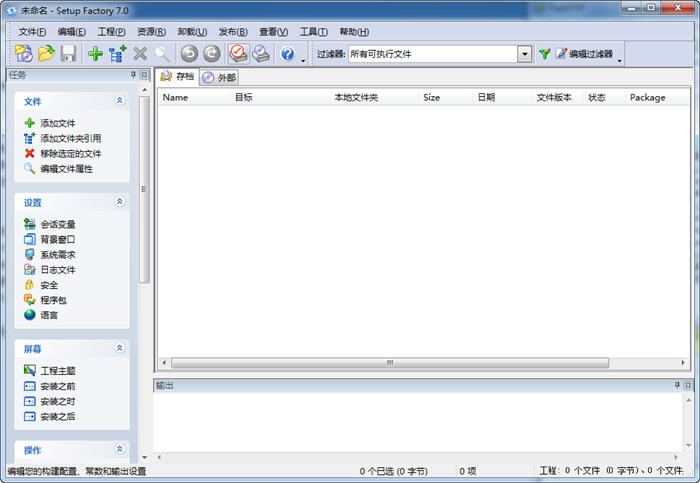This screenshot has height=483, width=700.
Task: Open toolbar options arrow after 编辑过滤器
Action: 620,60
